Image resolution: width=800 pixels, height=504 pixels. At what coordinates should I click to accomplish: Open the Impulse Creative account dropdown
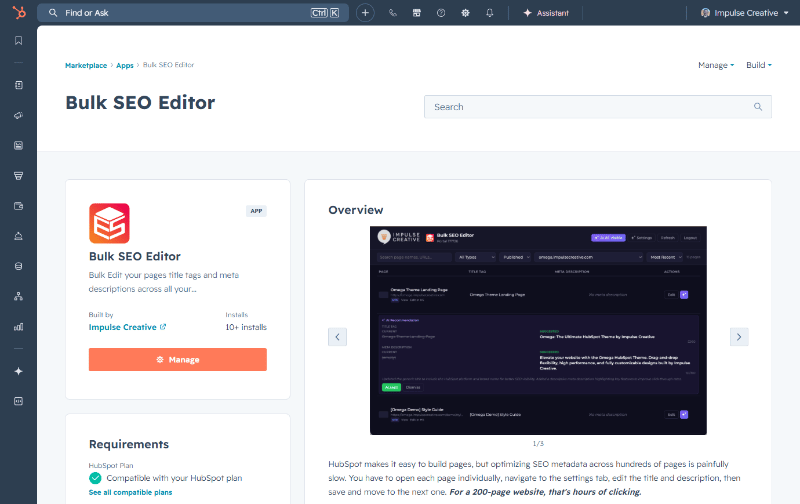click(745, 13)
